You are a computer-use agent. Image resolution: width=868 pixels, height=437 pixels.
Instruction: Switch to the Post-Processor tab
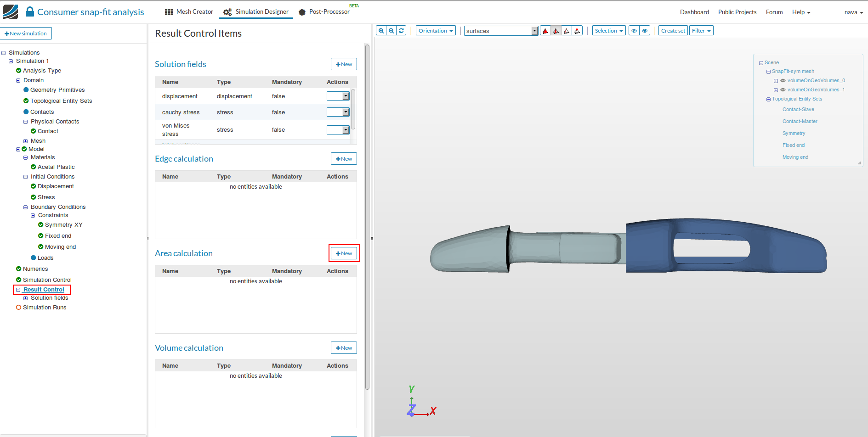[324, 12]
